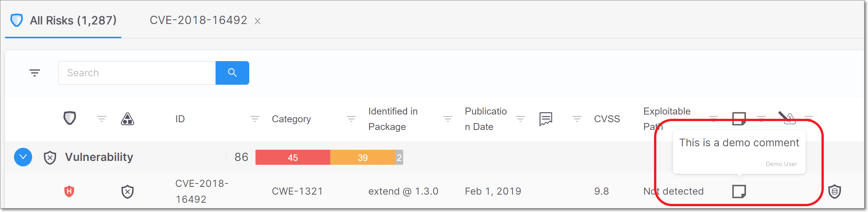Click the magnifier search button
The image size is (868, 212).
point(232,73)
